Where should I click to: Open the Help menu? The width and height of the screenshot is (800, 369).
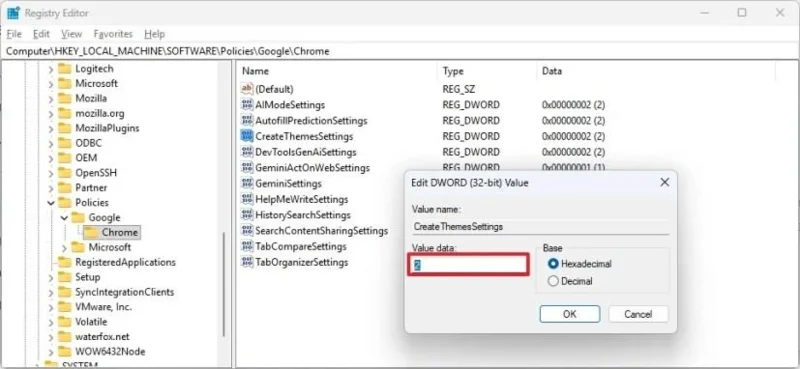pyautogui.click(x=155, y=34)
